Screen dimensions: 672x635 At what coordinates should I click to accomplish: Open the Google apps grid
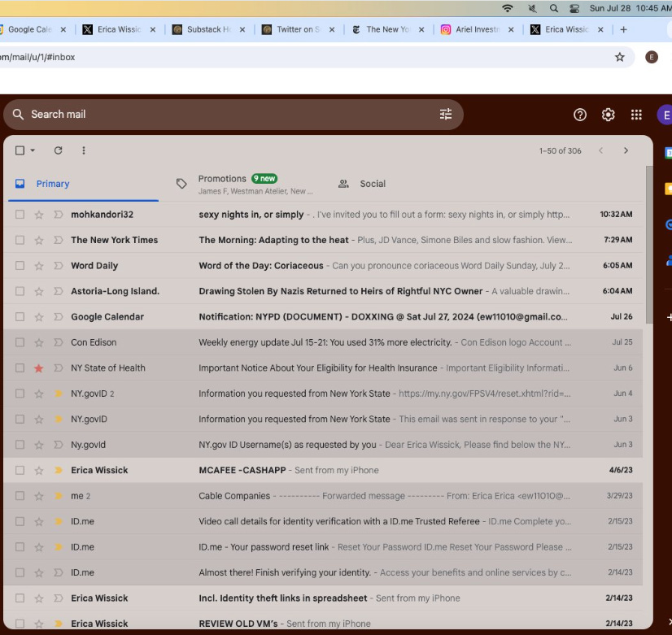636,115
